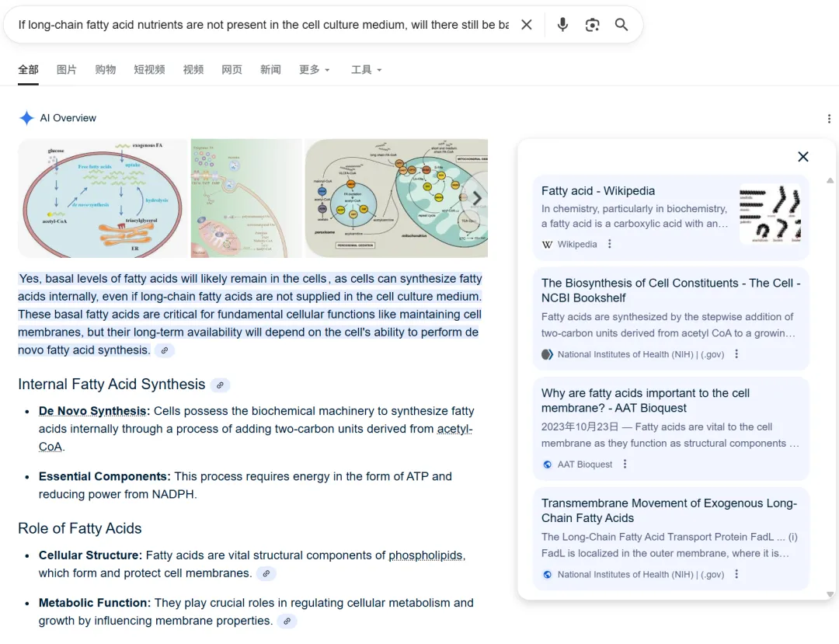Open three-dot menu beside Wikipedia source
The height and width of the screenshot is (644, 839).
(x=610, y=244)
